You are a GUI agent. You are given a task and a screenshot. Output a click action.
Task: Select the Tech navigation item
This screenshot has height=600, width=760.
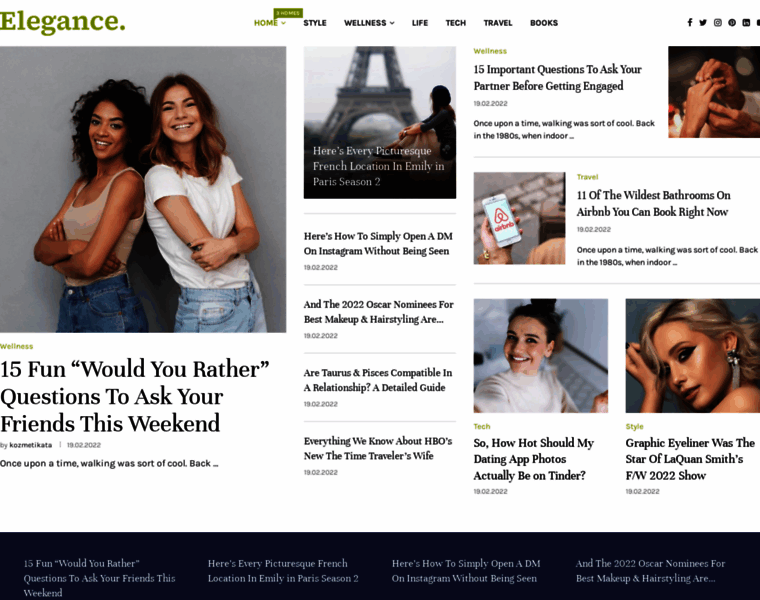456,23
